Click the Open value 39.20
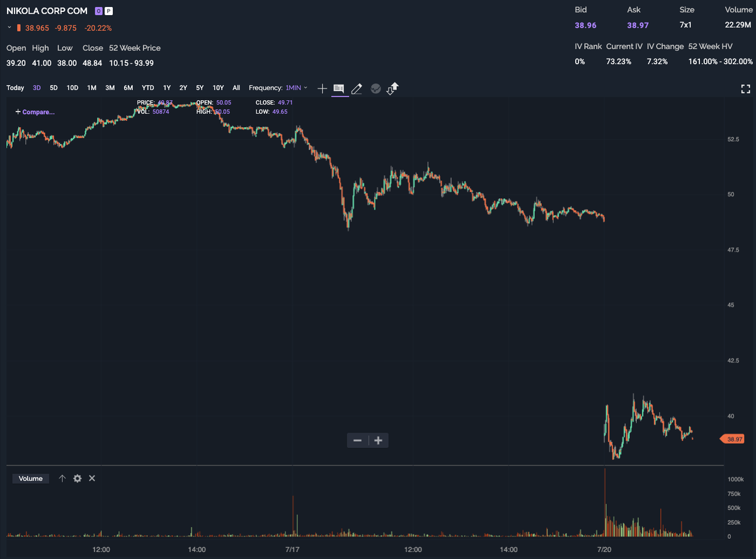This screenshot has width=756, height=559. (x=16, y=63)
